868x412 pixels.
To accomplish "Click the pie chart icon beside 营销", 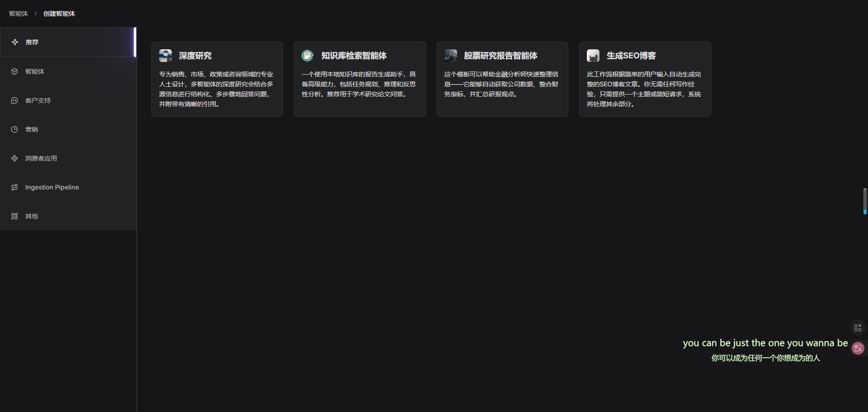I will pos(14,129).
